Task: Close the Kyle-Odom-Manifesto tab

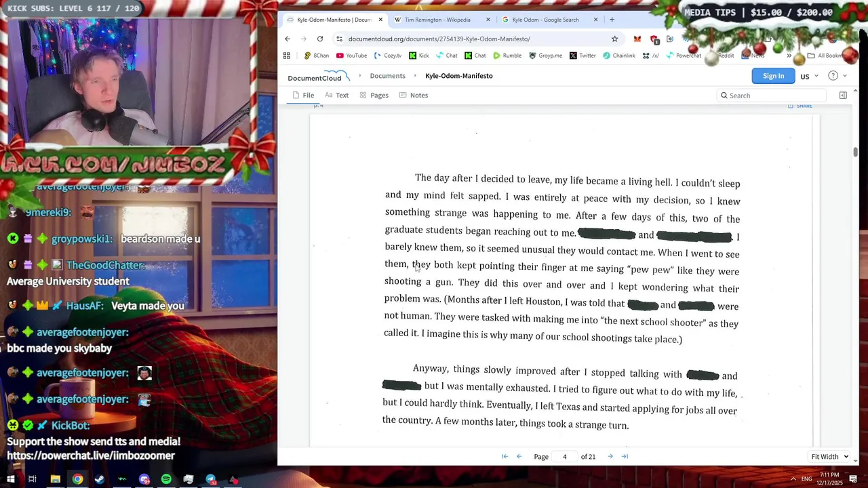Action: click(x=380, y=20)
